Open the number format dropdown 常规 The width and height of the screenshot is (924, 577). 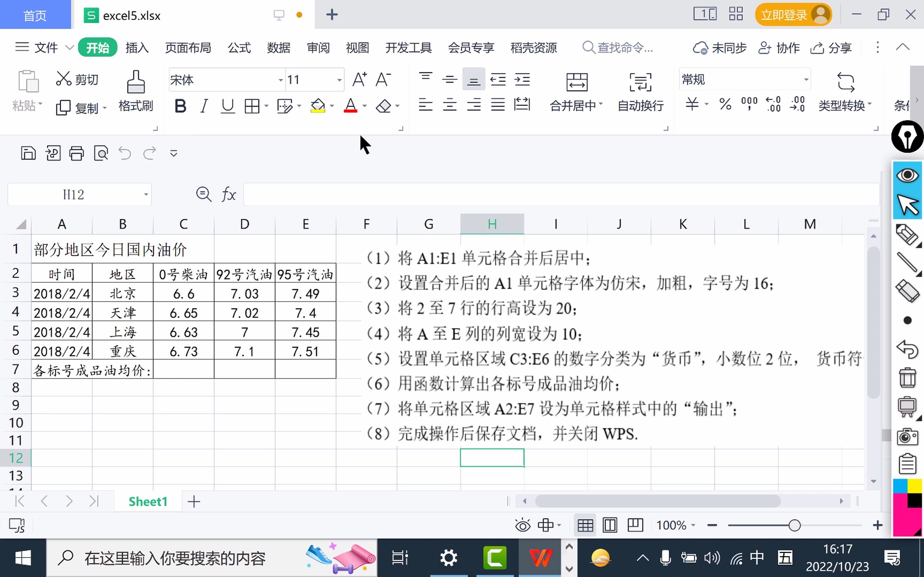[806, 80]
